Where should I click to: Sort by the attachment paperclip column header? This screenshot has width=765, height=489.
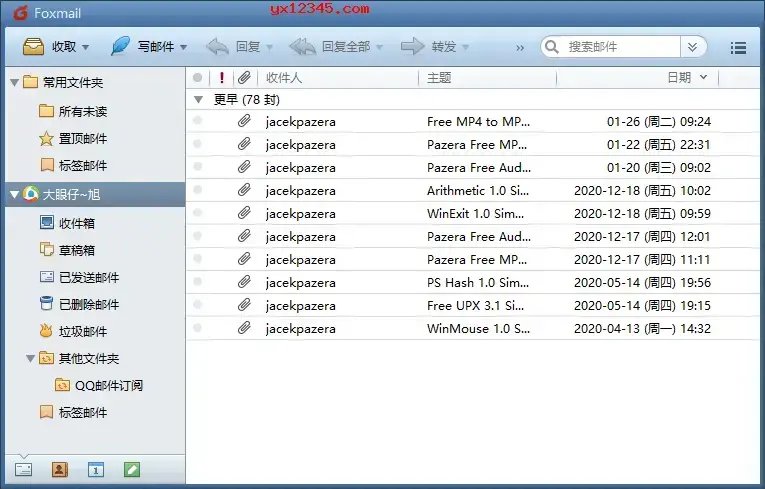click(x=244, y=77)
